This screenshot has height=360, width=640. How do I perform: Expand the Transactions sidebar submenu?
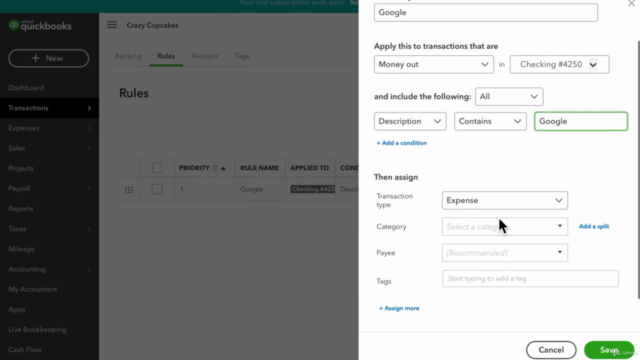point(89,108)
